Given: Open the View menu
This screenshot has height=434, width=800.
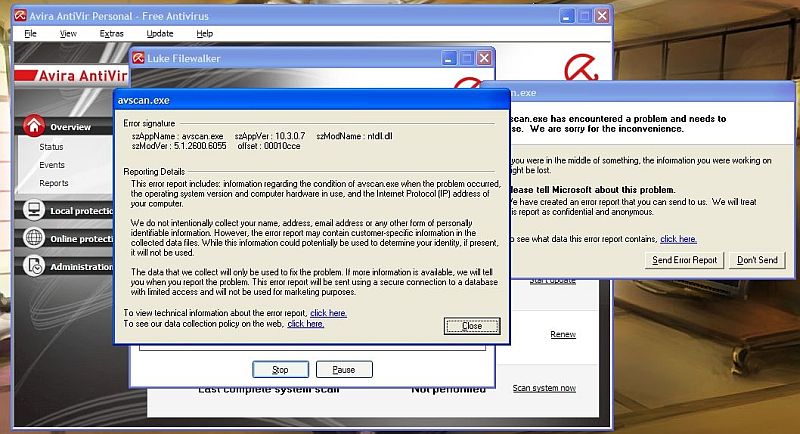Looking at the screenshot, I should point(68,34).
